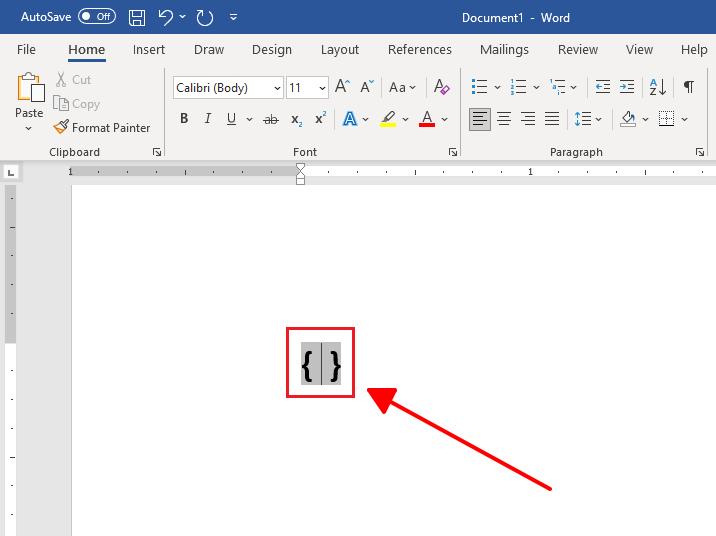Click the Decrease Indent icon
This screenshot has width=716, height=536.
click(x=603, y=86)
